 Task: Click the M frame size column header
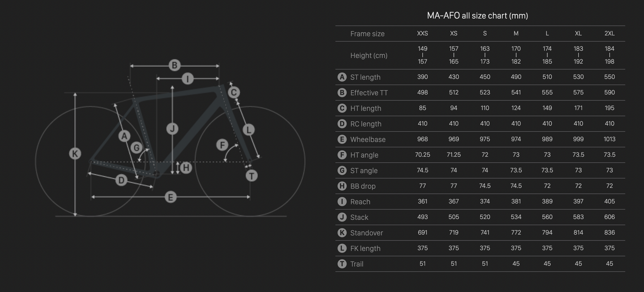click(x=516, y=33)
